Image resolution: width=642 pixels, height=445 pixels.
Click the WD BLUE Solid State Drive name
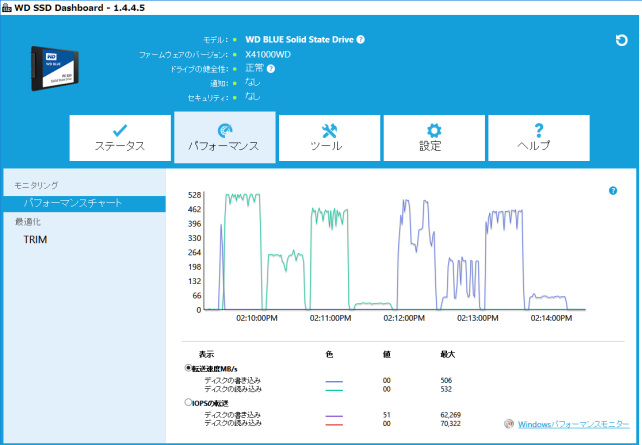pyautogui.click(x=299, y=39)
